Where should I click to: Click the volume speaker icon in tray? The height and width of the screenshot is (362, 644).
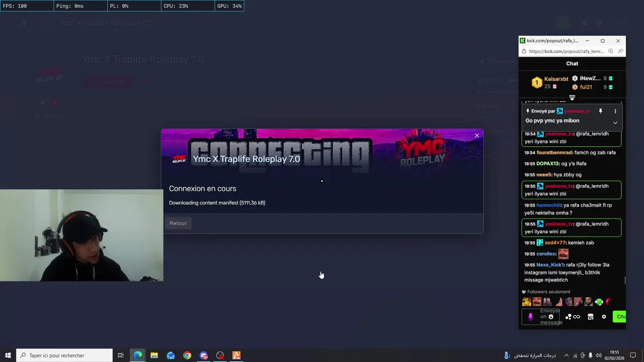pos(599,355)
